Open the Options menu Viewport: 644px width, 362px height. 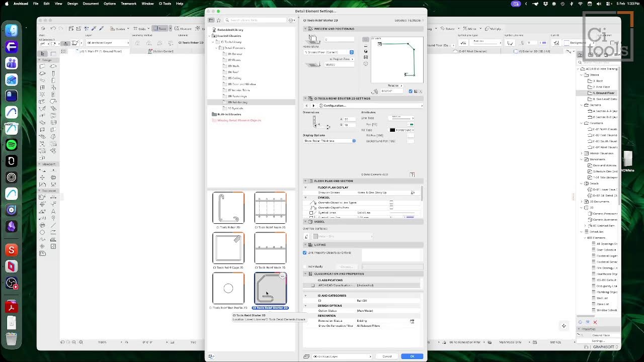tap(110, 4)
